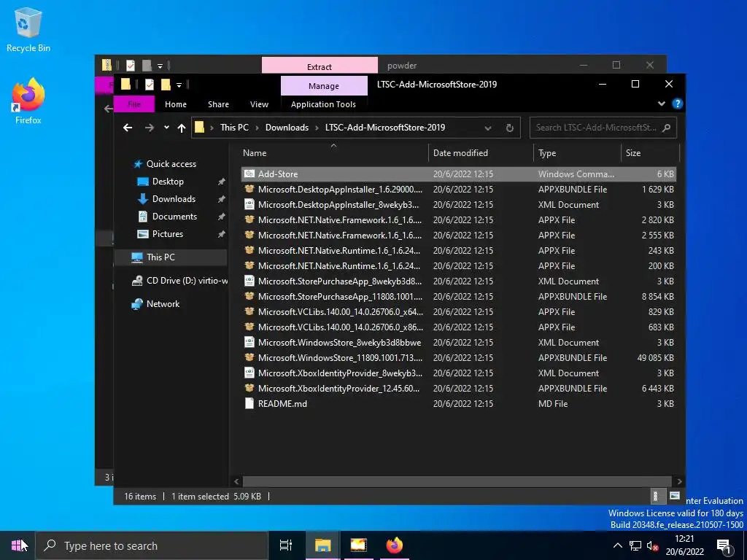Sort files by the Size column
The height and width of the screenshot is (560, 747).
pyautogui.click(x=650, y=153)
